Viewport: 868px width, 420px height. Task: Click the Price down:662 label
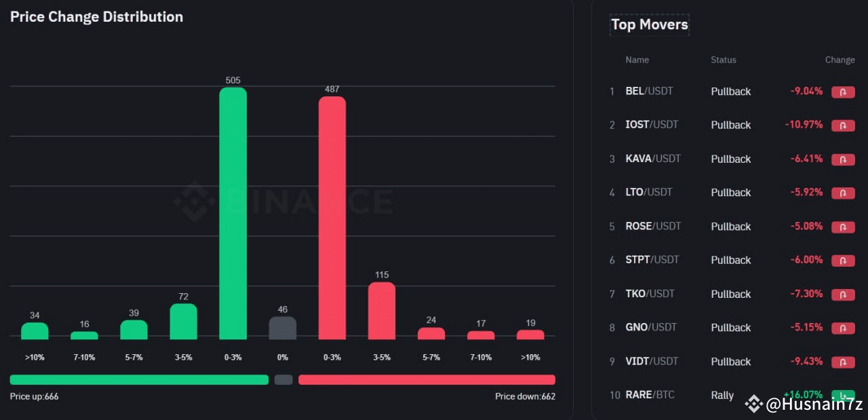[x=525, y=396]
